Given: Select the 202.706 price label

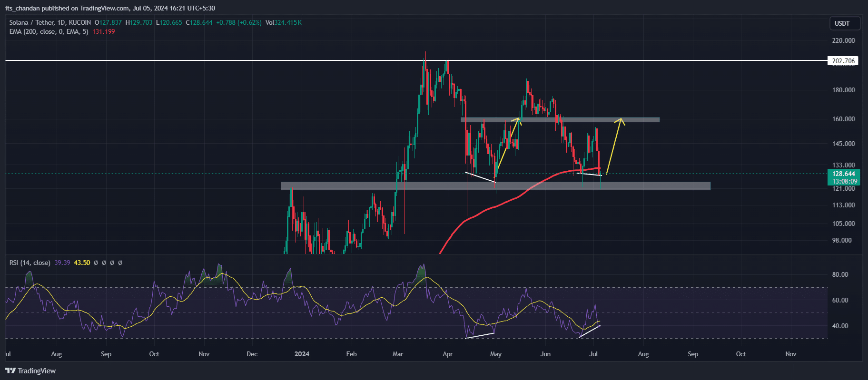Looking at the screenshot, I should point(844,61).
